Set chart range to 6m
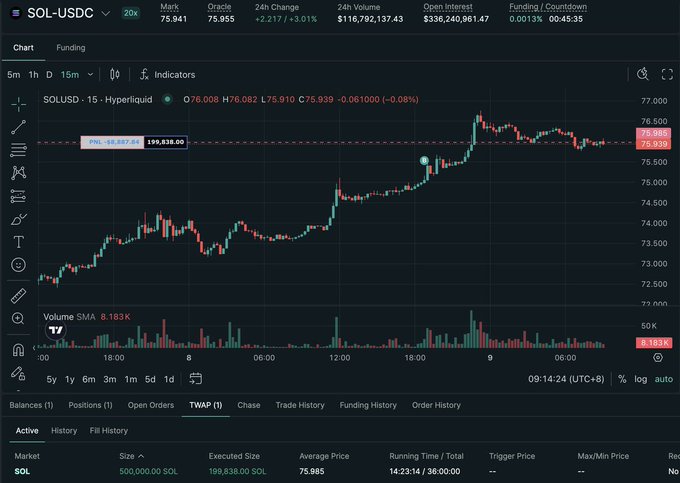The height and width of the screenshot is (483, 680). tap(88, 379)
